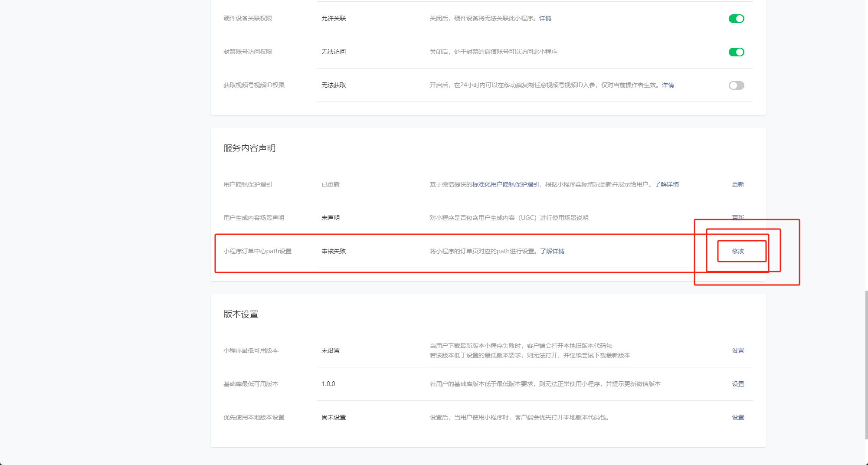This screenshot has height=465, width=868.
Task: Click 更新 for 用户隐私保护指引
Action: point(738,184)
